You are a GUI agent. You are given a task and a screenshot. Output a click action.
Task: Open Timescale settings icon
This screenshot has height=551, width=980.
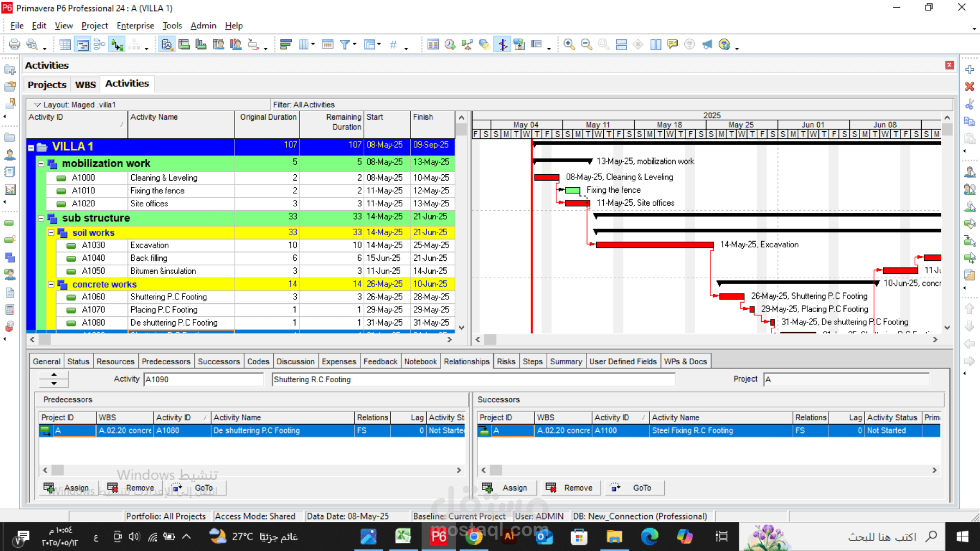pos(328,44)
